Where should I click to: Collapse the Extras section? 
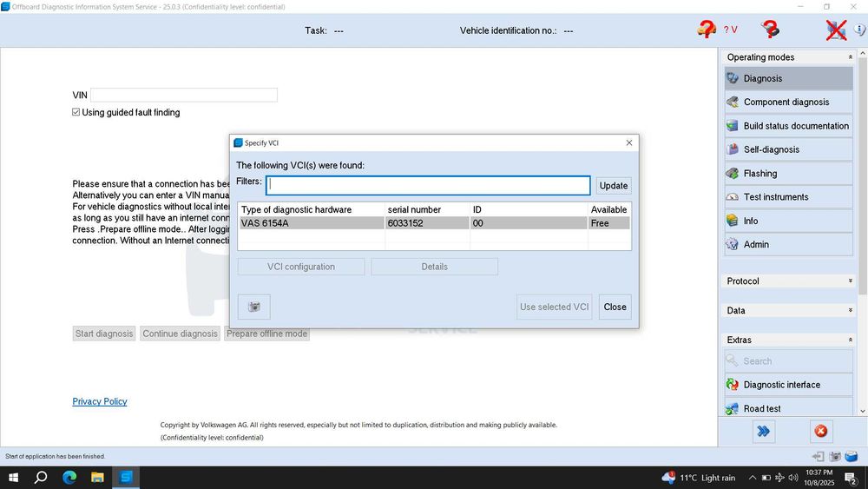(851, 340)
